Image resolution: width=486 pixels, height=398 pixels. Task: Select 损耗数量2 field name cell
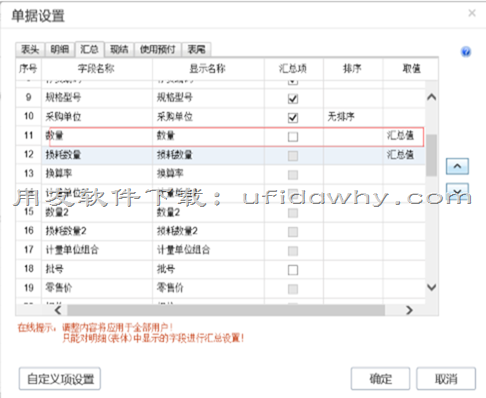[97, 231]
